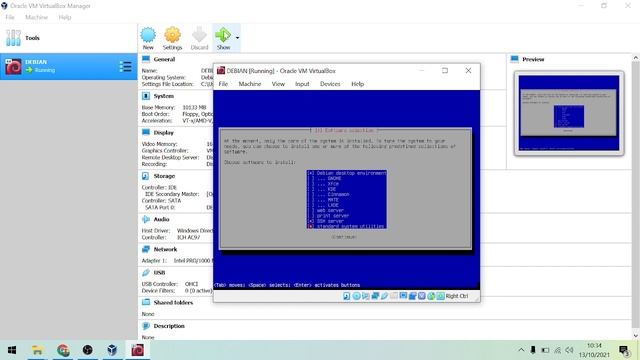Click the mouse integration status bar icon
640x360 pixels.
pyautogui.click(x=431, y=296)
